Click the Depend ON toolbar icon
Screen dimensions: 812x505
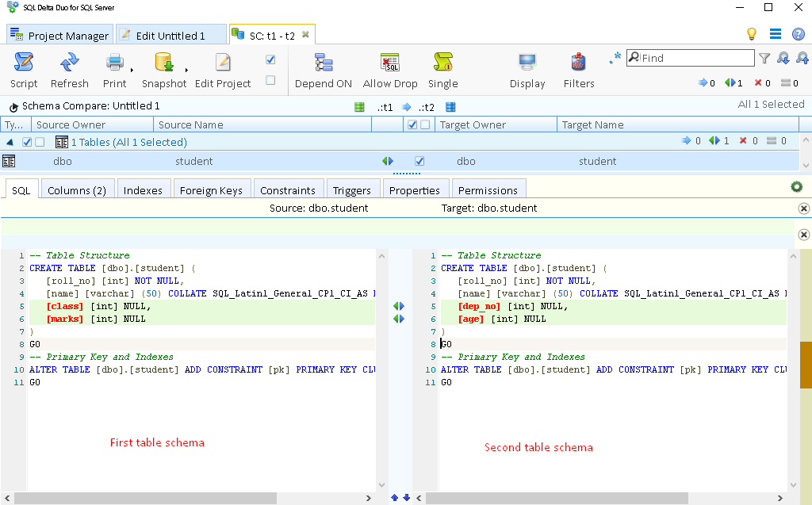[323, 68]
